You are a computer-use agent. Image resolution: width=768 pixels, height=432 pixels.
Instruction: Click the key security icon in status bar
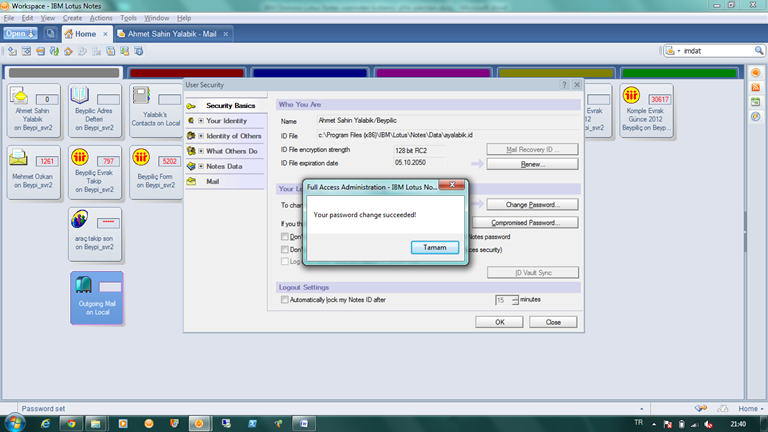point(700,408)
